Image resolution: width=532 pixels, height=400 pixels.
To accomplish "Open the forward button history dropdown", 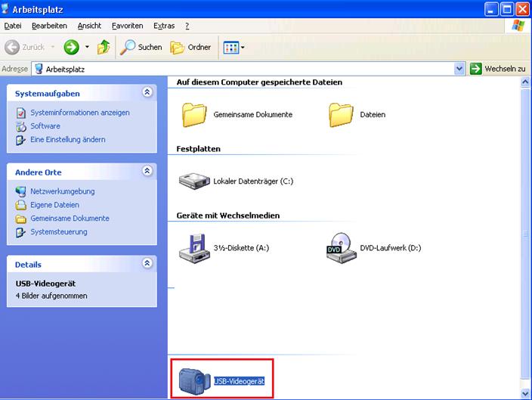I will pyautogui.click(x=87, y=47).
